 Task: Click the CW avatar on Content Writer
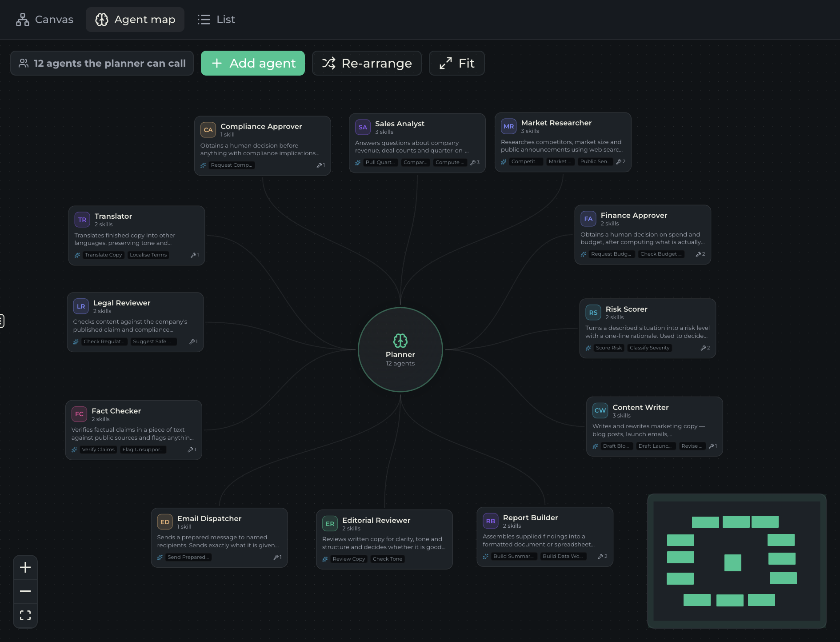point(600,410)
